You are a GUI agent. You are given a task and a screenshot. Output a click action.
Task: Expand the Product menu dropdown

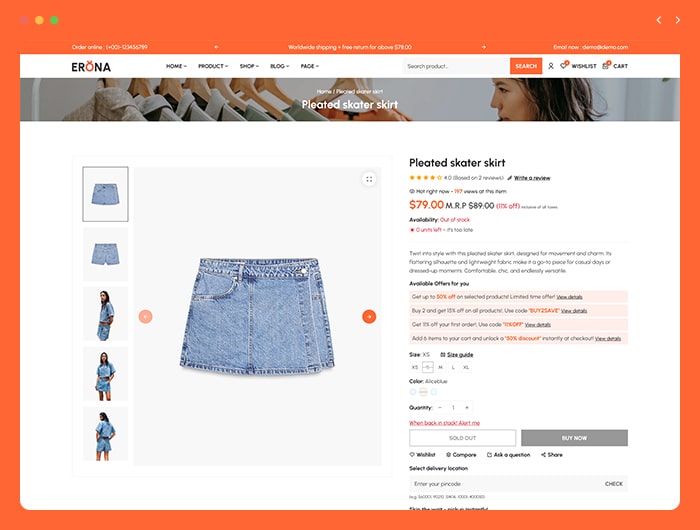tap(213, 66)
